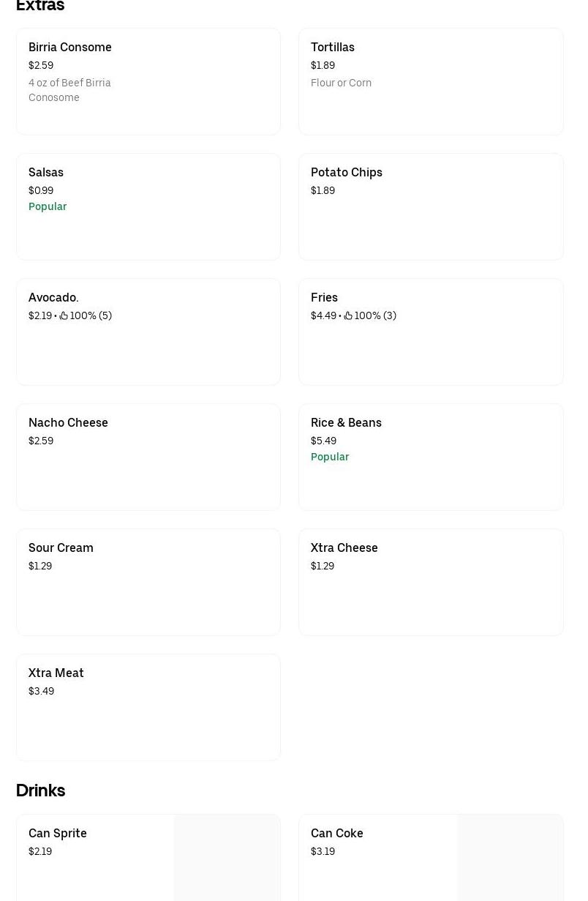Click the Can Sprite item name
Screen dimensions: 588x901
58,833
